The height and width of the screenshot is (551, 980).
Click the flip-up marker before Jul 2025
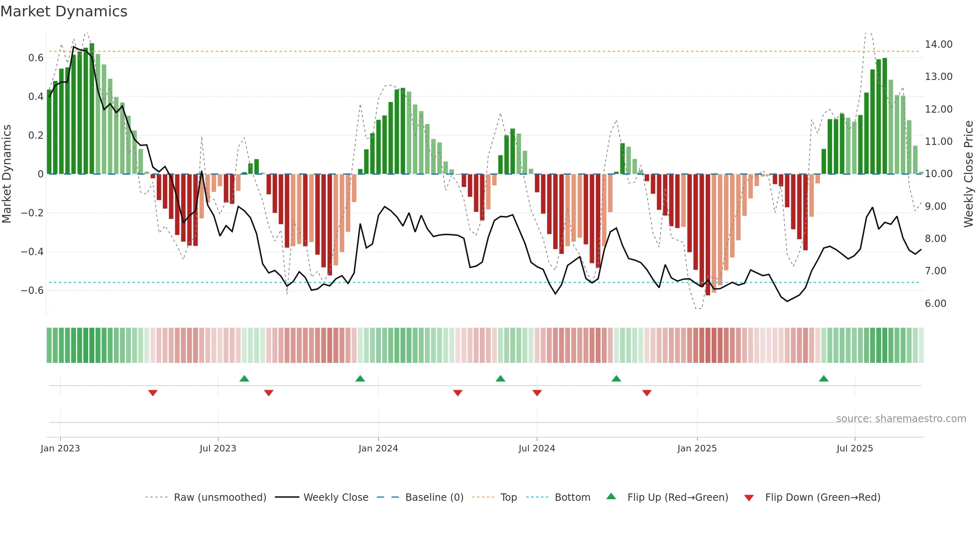pos(824,378)
